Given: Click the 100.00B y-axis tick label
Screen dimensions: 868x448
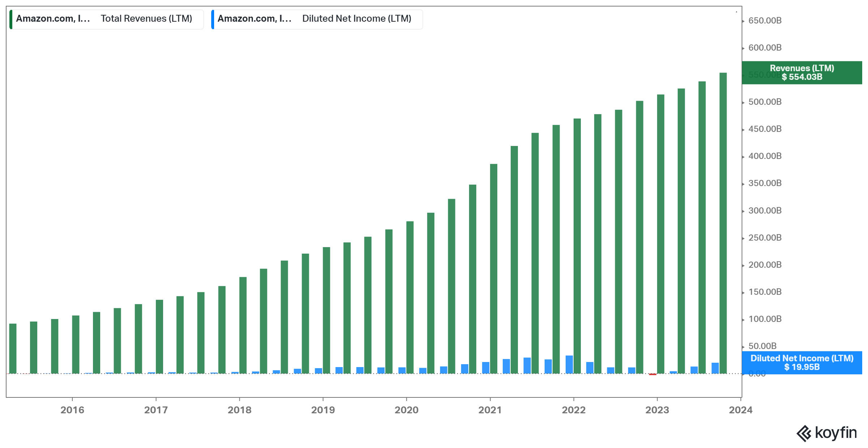Looking at the screenshot, I should coord(765,319).
